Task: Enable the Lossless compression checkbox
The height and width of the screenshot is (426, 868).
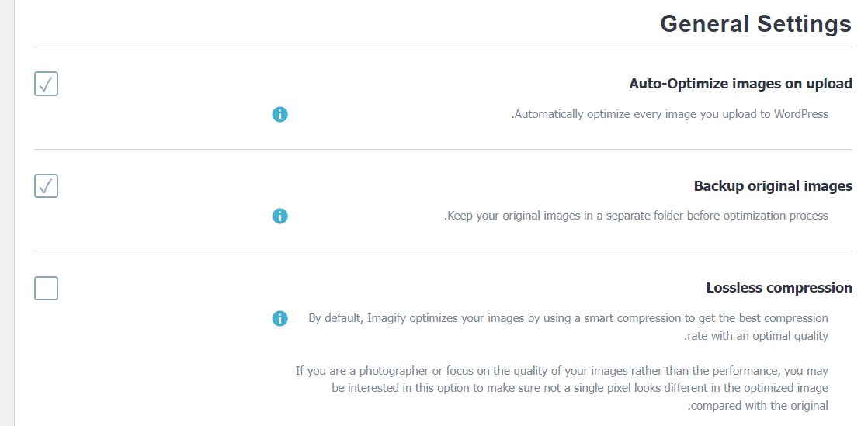Action: coord(47,288)
